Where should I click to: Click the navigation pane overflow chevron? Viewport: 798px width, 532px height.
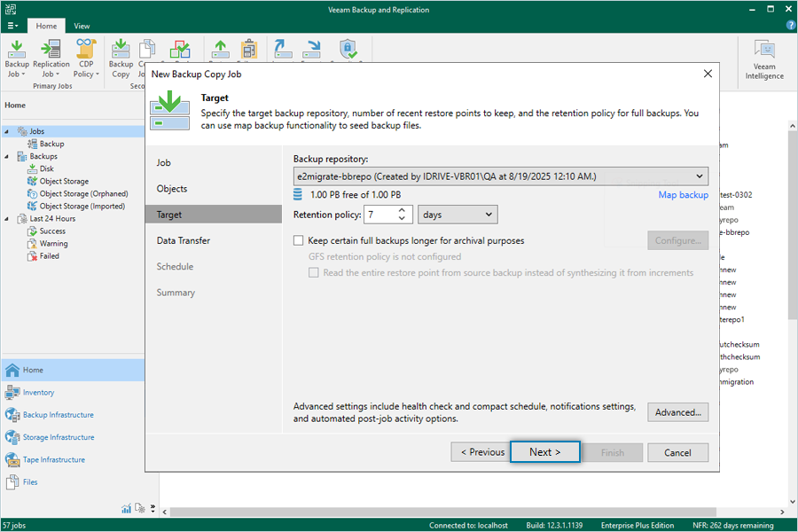pos(153,508)
